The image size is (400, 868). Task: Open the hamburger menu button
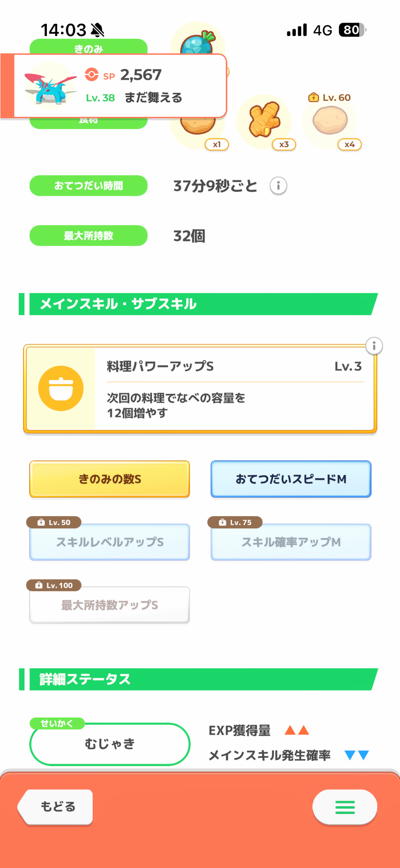point(345,807)
